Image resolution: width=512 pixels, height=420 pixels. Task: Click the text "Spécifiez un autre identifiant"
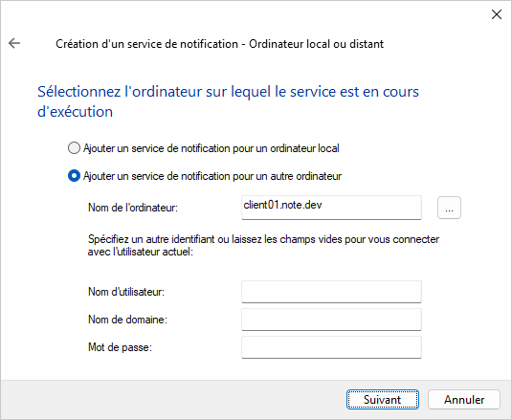coord(151,239)
